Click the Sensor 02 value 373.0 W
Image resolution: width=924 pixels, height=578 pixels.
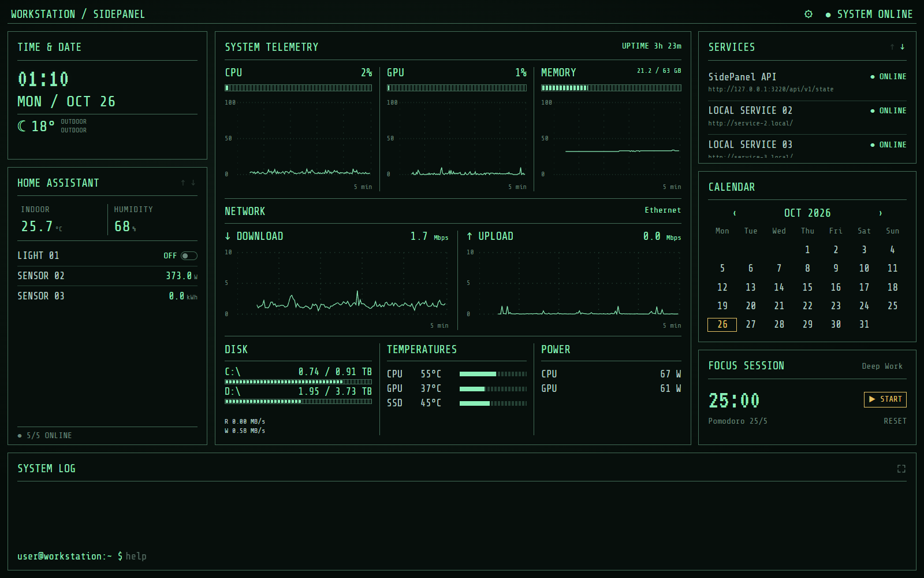click(x=182, y=276)
